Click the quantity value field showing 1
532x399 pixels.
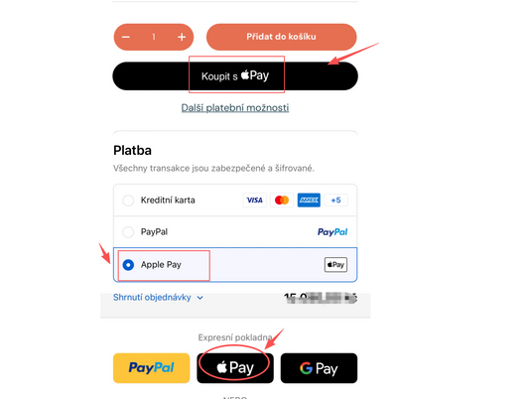[x=154, y=37]
